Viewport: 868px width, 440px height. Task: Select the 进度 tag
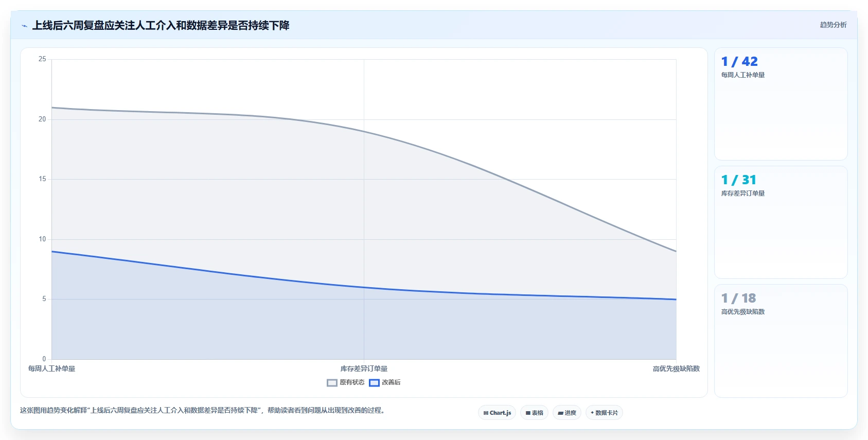(567, 413)
